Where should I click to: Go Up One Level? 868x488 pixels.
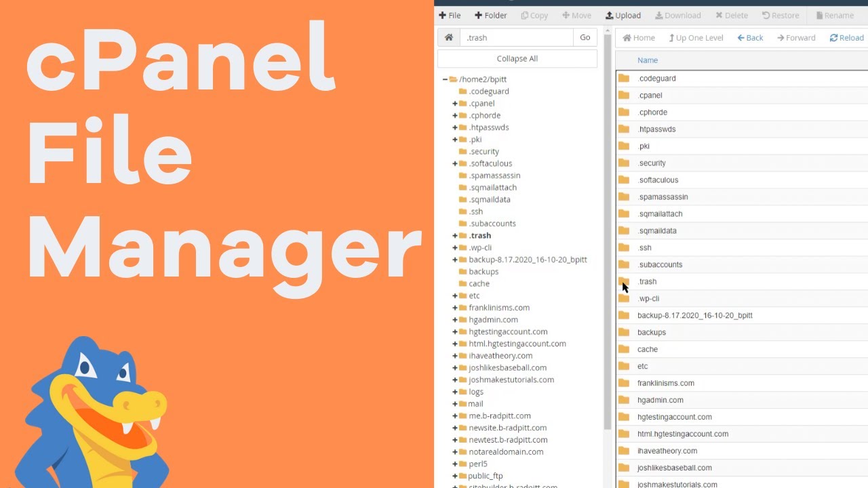696,38
